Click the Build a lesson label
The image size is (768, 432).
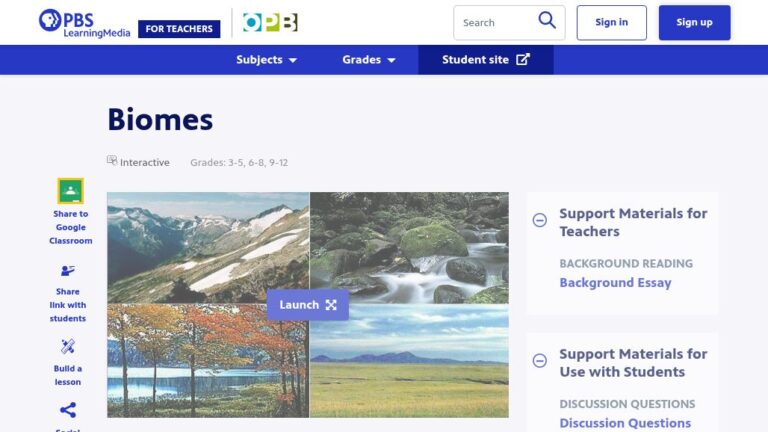pyautogui.click(x=68, y=375)
